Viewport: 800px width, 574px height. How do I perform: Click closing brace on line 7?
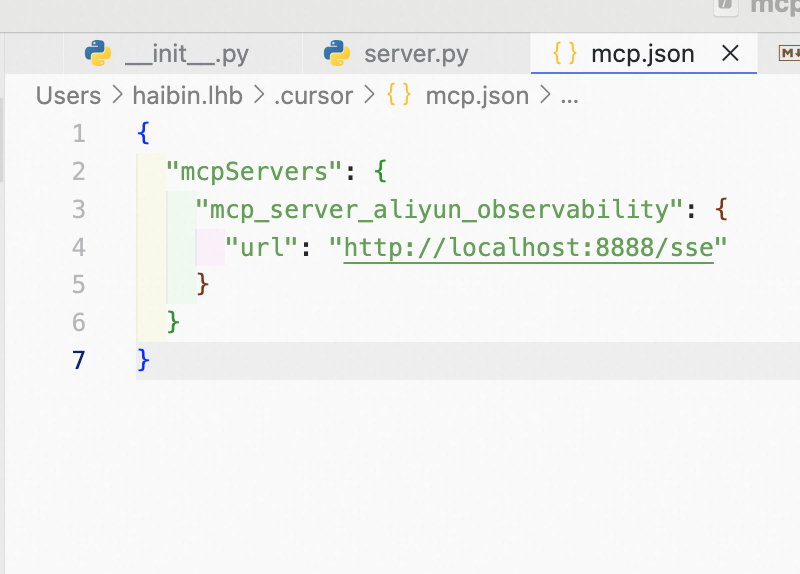(x=143, y=360)
